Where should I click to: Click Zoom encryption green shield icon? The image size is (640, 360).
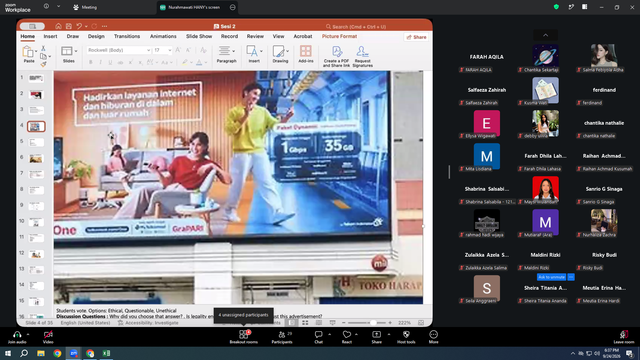(556, 7)
